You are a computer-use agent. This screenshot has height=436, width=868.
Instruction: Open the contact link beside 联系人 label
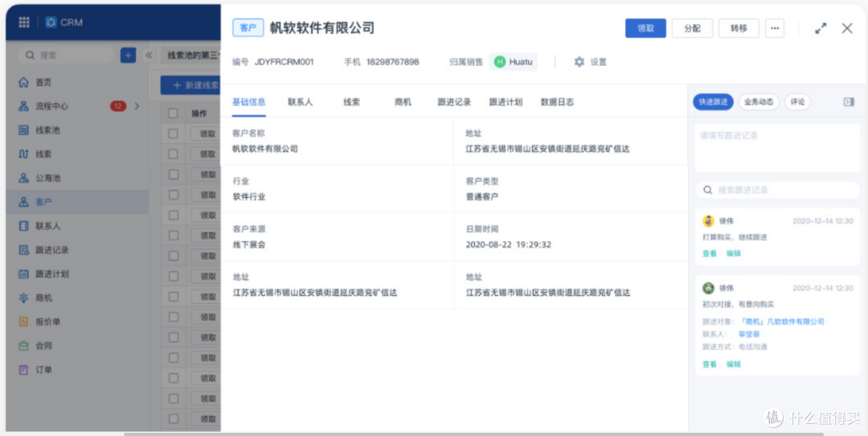click(749, 334)
